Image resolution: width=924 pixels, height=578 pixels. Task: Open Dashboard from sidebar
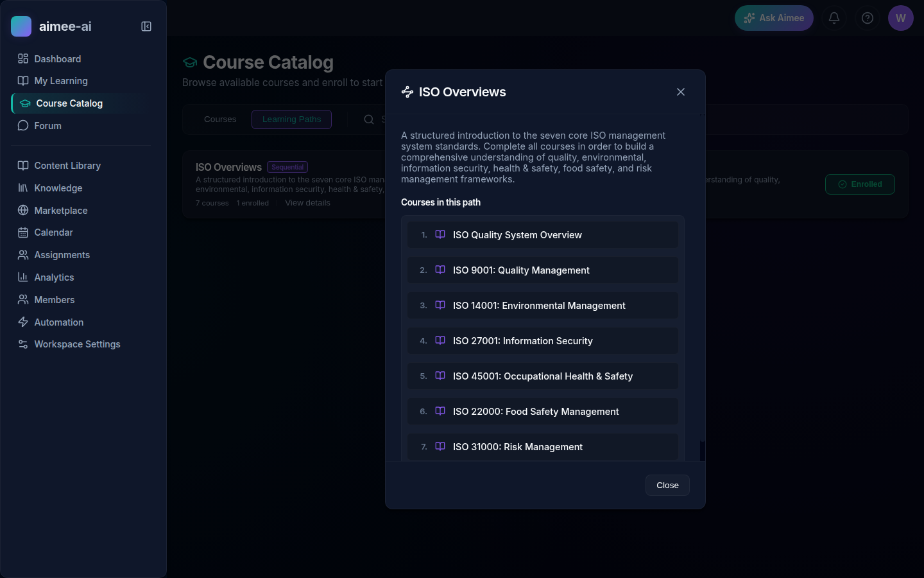pyautogui.click(x=81, y=58)
